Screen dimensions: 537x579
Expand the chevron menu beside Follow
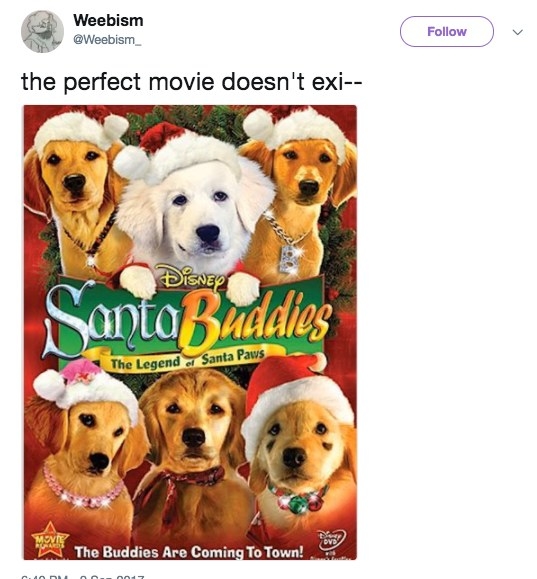(x=518, y=32)
